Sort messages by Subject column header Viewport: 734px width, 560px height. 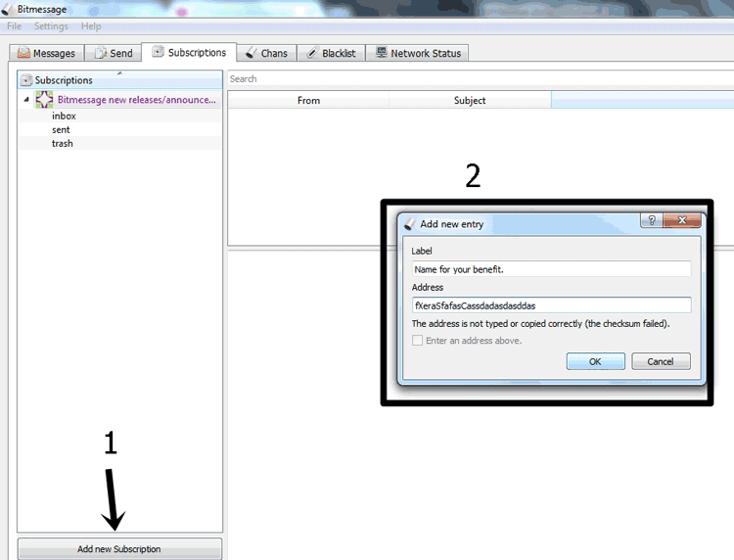point(470,100)
